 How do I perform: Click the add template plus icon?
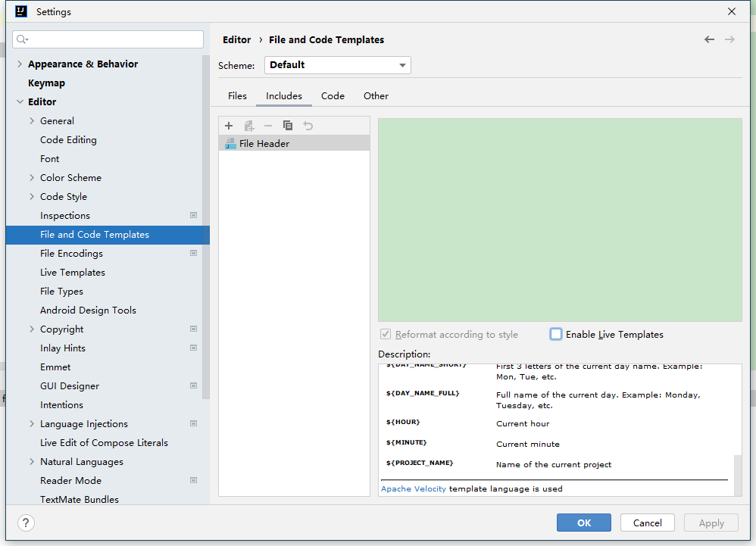[229, 126]
